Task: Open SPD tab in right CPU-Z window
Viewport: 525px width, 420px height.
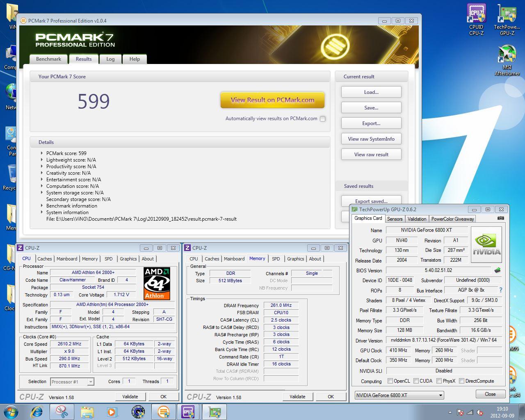Action: pos(276,259)
